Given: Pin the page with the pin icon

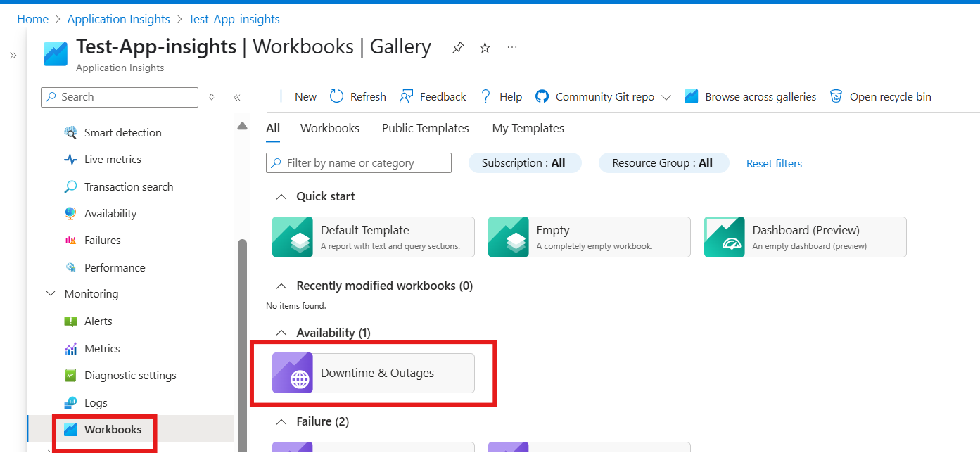Looking at the screenshot, I should coord(458,48).
